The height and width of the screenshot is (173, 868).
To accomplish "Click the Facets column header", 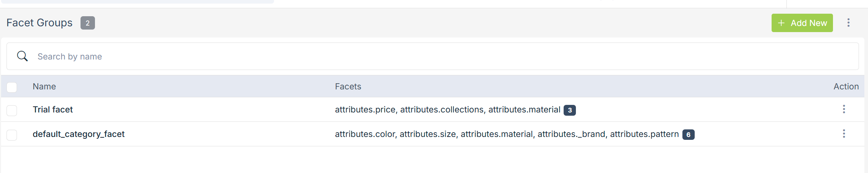I will 348,86.
